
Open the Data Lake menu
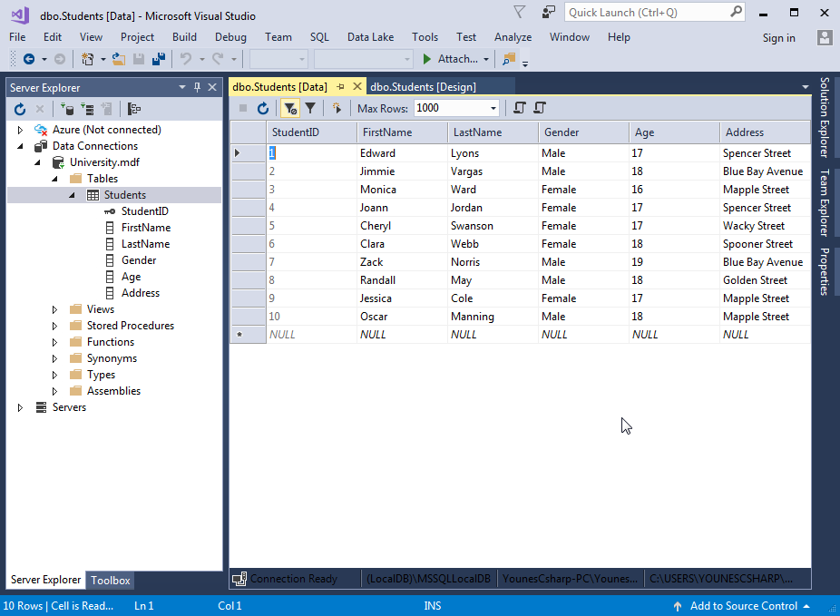(x=370, y=37)
